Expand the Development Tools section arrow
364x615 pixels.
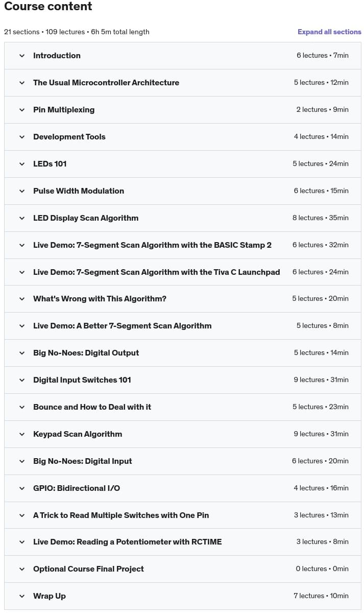pyautogui.click(x=22, y=137)
